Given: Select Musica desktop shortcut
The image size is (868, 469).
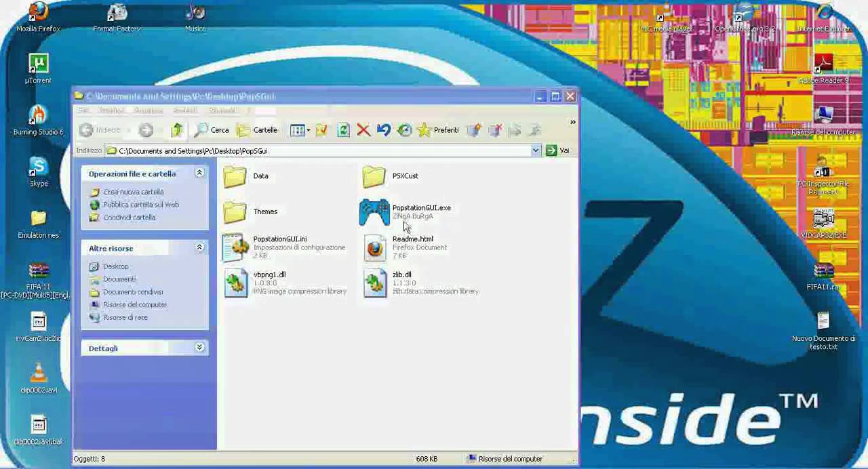Looking at the screenshot, I should coord(195,18).
